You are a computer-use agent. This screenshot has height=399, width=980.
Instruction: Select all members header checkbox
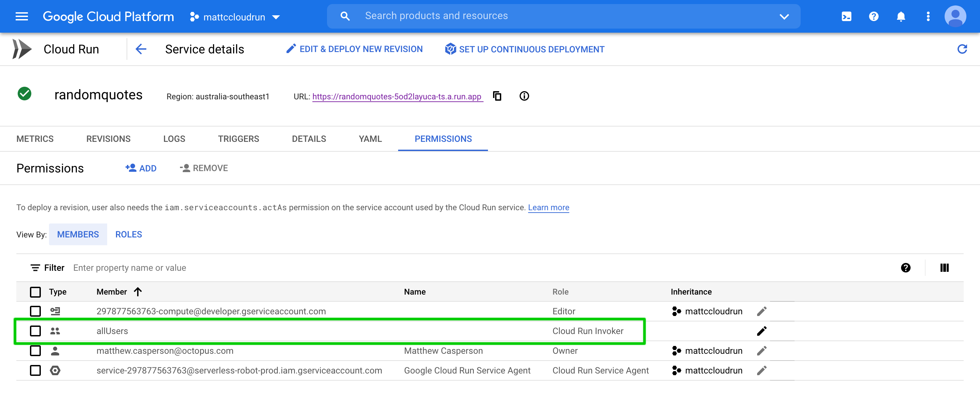click(x=35, y=292)
